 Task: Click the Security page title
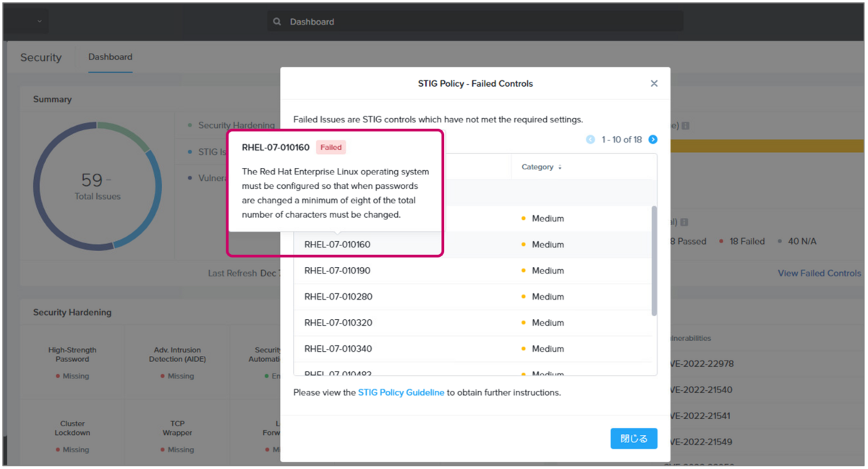click(41, 58)
